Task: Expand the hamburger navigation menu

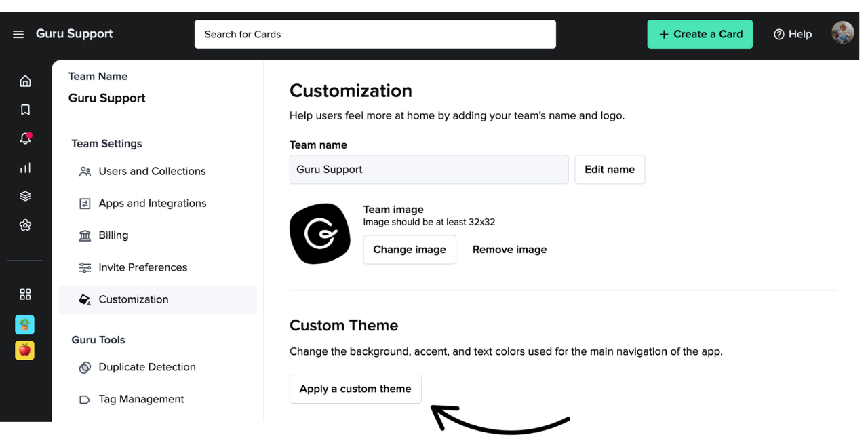Action: (x=18, y=34)
